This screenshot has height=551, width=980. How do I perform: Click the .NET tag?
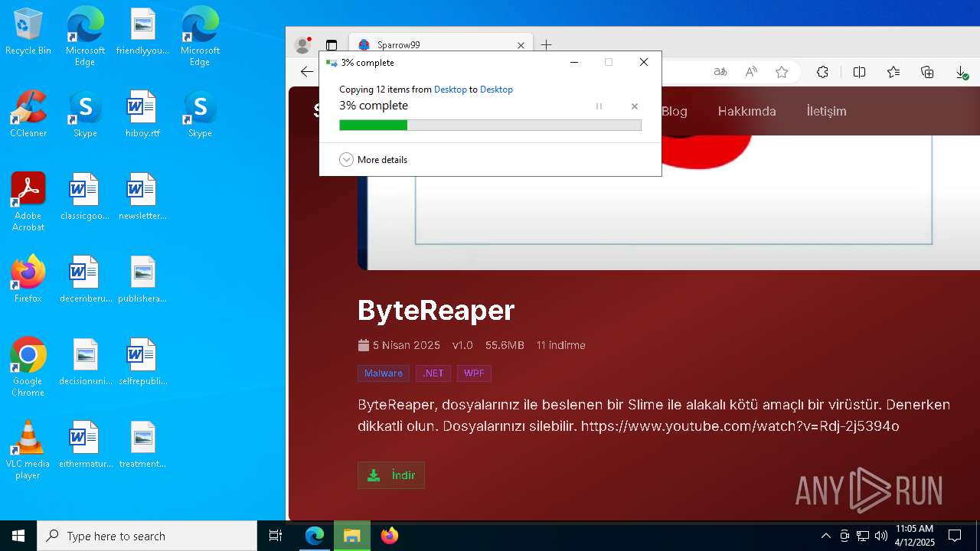(x=433, y=373)
